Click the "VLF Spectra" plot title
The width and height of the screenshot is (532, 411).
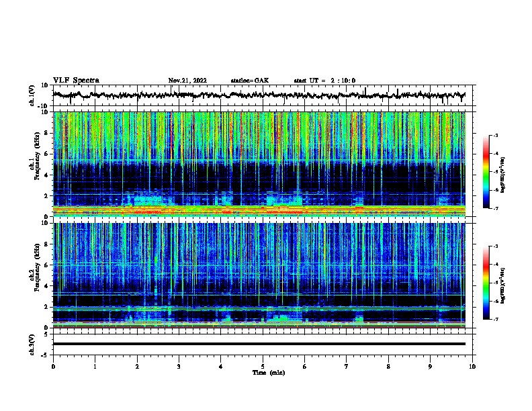pos(76,81)
